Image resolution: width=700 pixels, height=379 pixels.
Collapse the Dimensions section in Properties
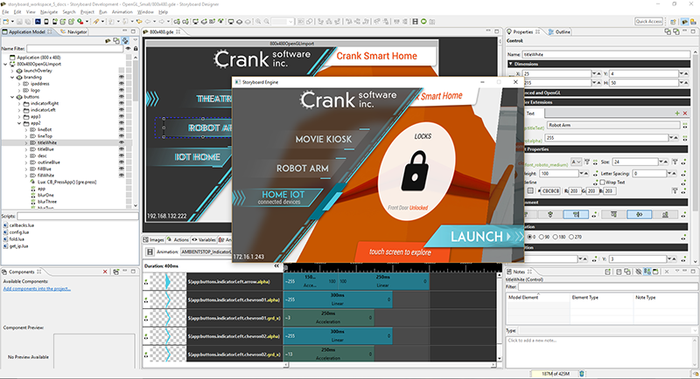coord(511,64)
